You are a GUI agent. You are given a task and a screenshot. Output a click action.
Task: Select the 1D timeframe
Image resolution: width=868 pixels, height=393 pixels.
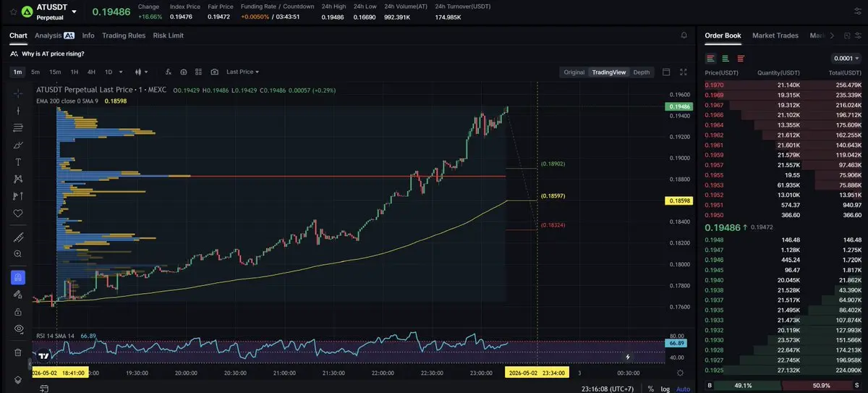click(109, 72)
